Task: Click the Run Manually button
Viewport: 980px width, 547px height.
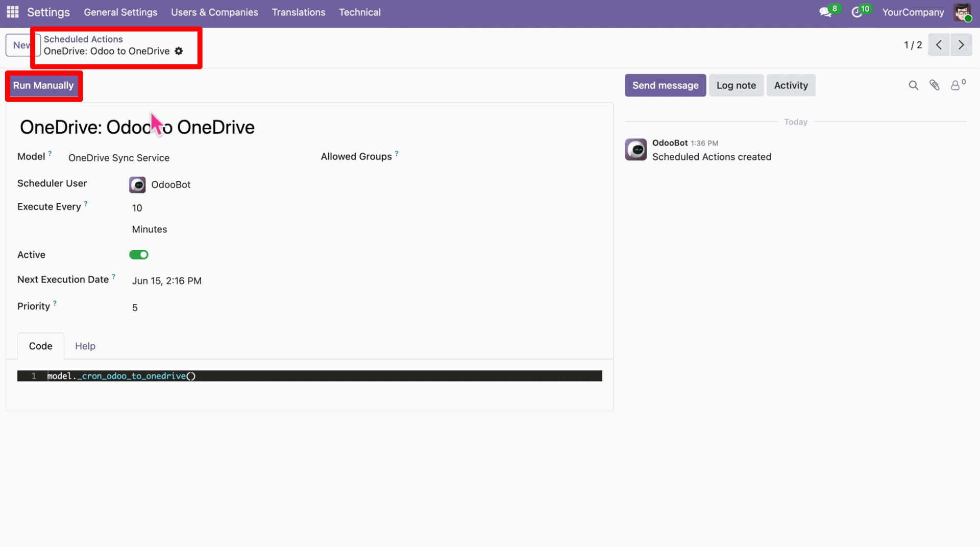Action: coord(43,85)
